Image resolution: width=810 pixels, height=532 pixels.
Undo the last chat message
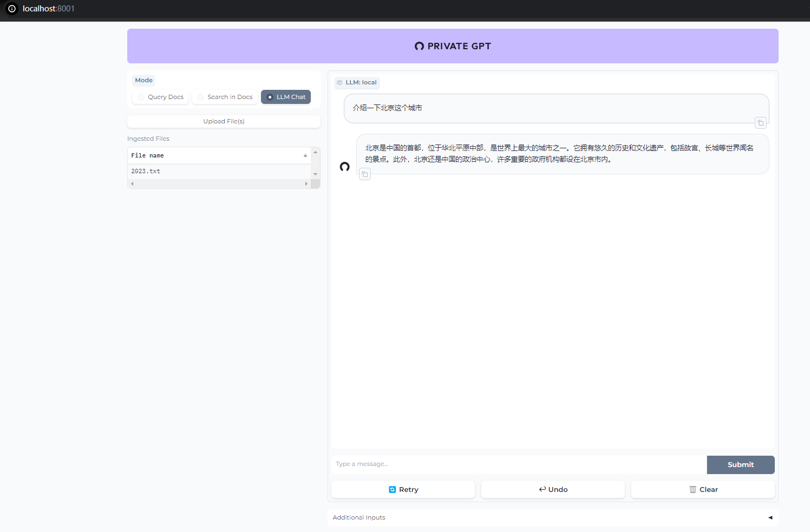553,489
